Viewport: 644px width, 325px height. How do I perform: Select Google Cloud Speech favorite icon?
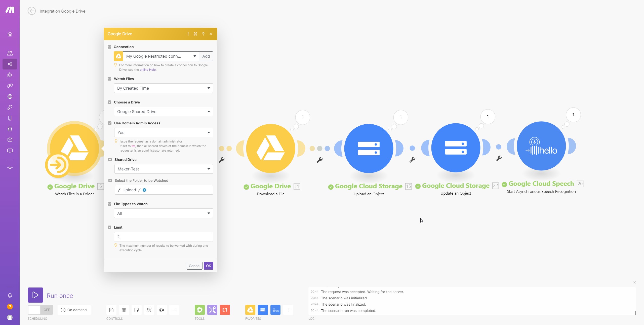click(275, 310)
